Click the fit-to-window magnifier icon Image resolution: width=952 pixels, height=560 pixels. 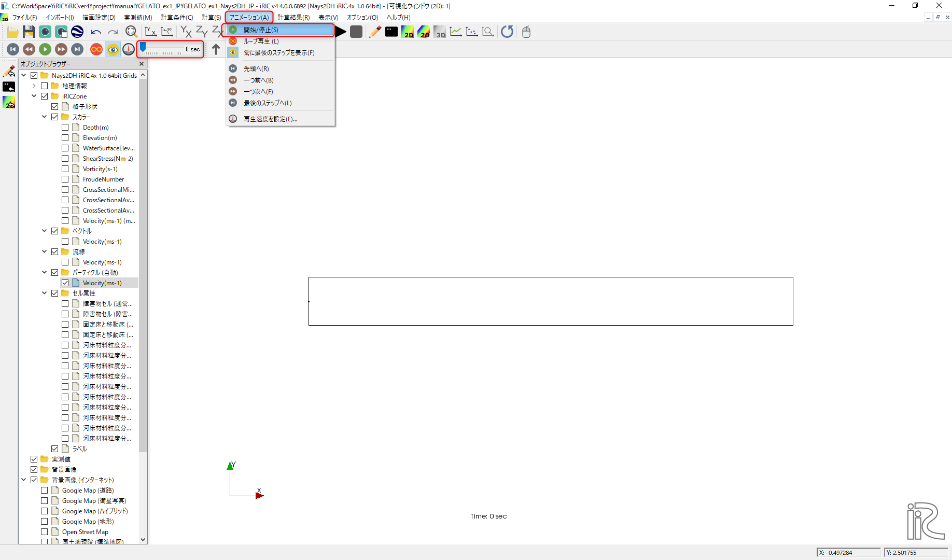click(131, 32)
